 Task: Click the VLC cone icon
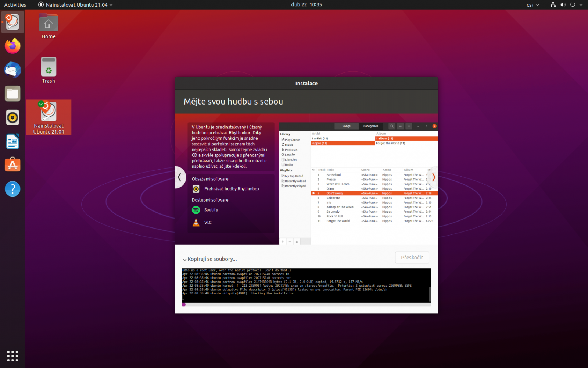pos(196,222)
